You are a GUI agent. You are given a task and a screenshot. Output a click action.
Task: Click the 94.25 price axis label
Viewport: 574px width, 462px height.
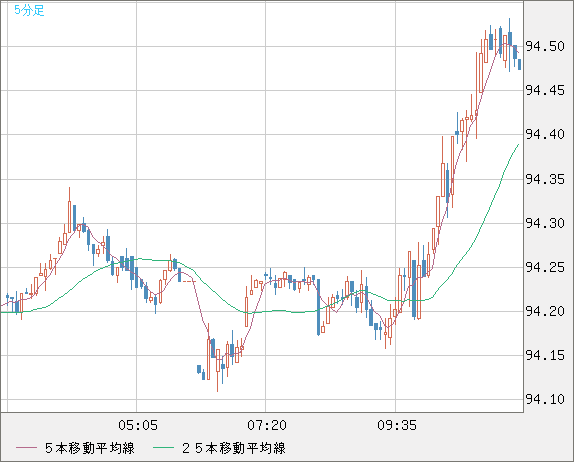click(x=545, y=268)
